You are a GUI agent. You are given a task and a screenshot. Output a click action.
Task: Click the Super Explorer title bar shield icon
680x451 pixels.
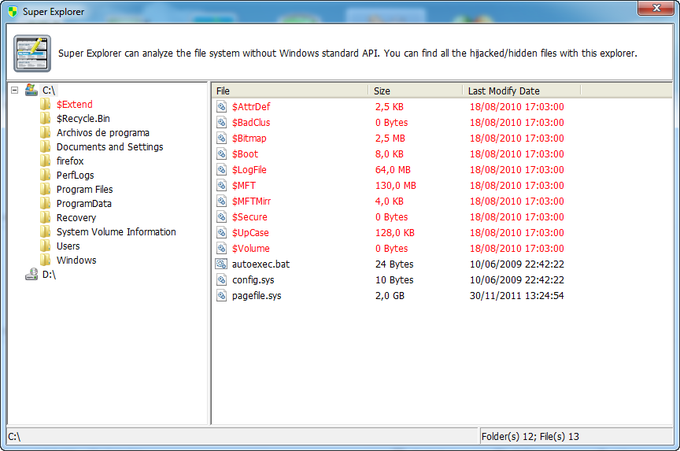pos(13,11)
